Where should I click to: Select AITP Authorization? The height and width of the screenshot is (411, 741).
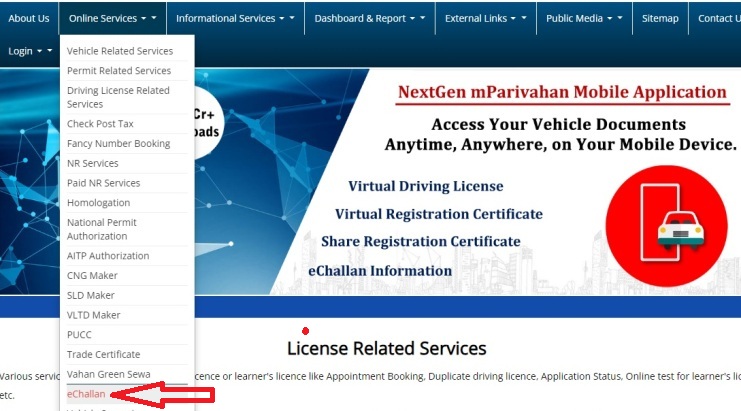click(108, 256)
